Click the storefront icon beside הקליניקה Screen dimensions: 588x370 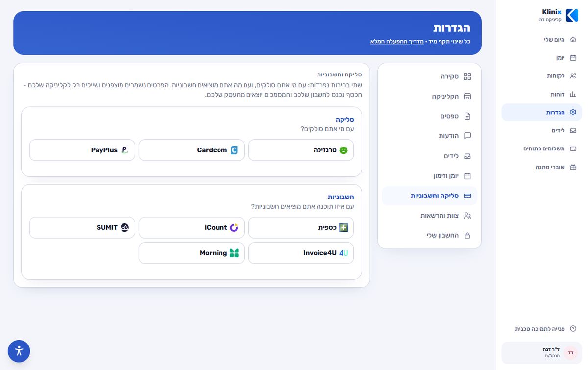[467, 97]
